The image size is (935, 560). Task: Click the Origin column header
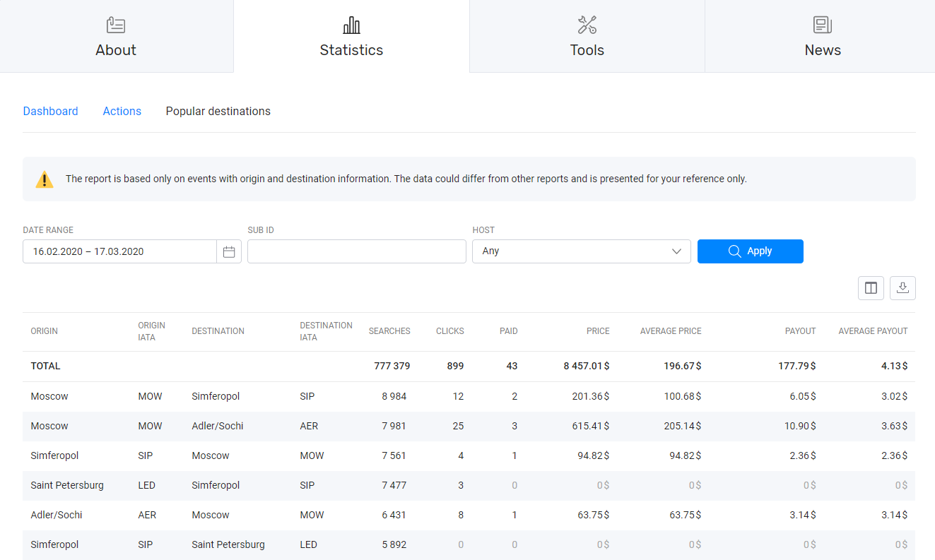pos(45,331)
